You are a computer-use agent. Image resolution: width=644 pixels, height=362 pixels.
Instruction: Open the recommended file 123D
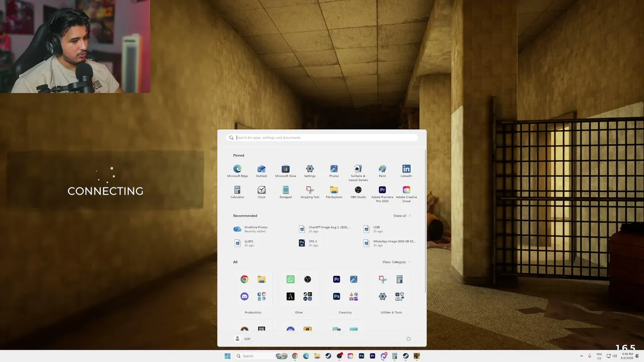tap(374, 229)
